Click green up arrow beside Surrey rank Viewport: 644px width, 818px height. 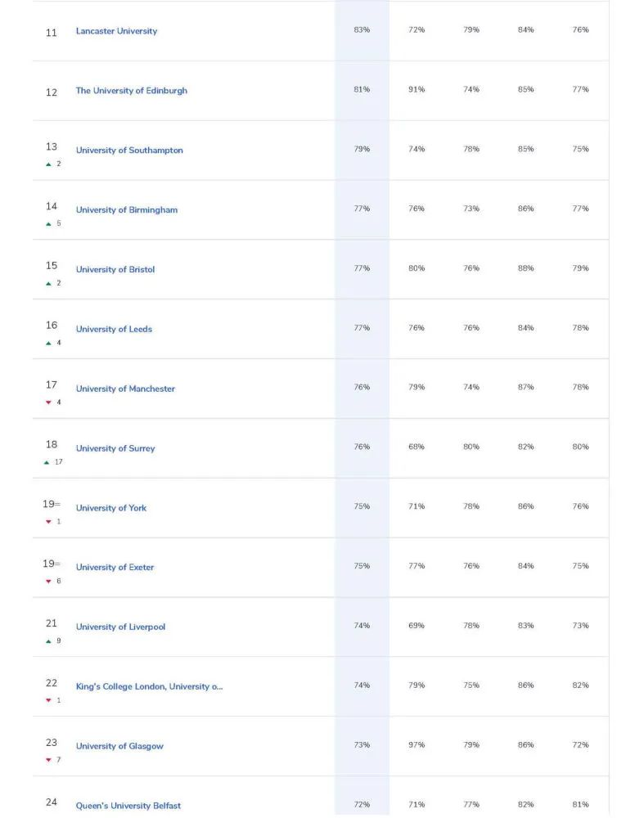(47, 462)
